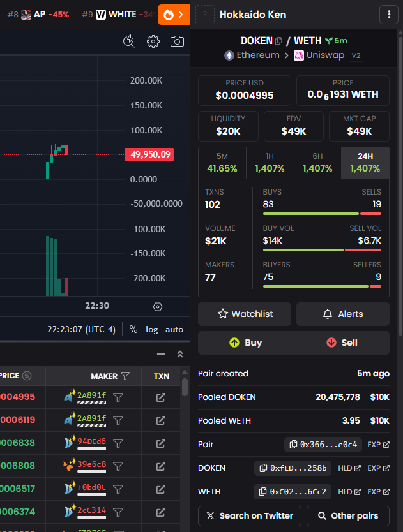Open the three-dot options menu
This screenshot has width=403, height=532.
coord(389,15)
